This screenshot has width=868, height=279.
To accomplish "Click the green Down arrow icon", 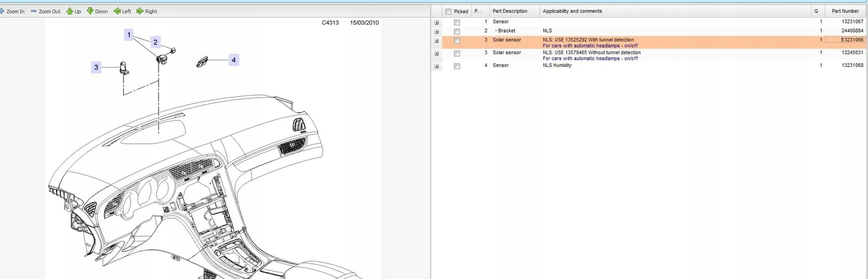I will (90, 11).
